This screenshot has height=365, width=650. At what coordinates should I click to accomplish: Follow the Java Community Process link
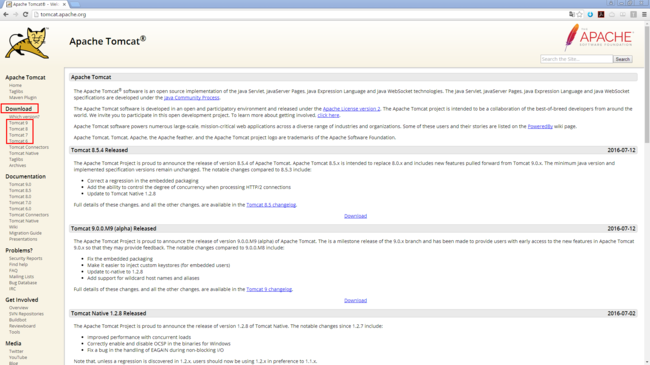192,98
